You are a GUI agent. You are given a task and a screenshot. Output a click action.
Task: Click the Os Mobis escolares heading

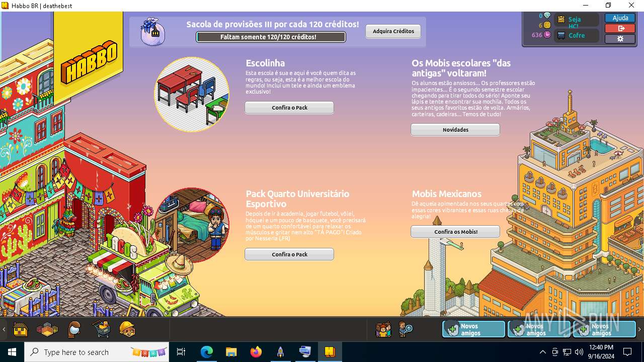point(461,68)
